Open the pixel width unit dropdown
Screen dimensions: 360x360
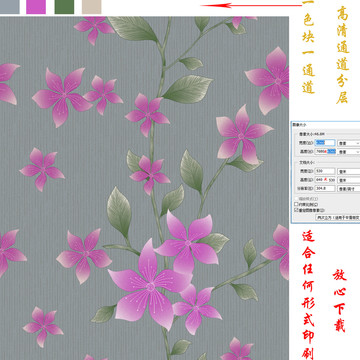click(349, 143)
